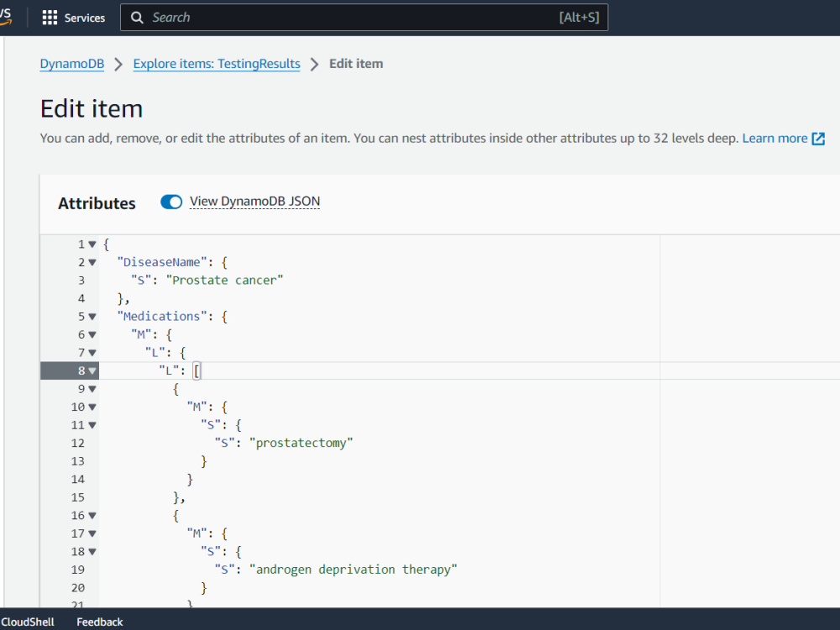Screen dimensions: 840x630
Task: Open Explore items: TestingResults breadcrumb
Action: pos(217,64)
